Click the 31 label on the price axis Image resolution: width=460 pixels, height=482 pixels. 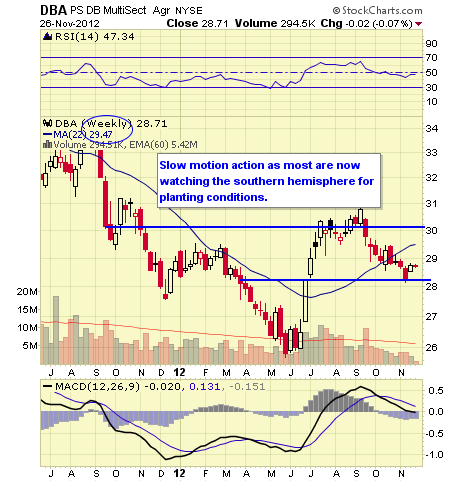tap(431, 203)
